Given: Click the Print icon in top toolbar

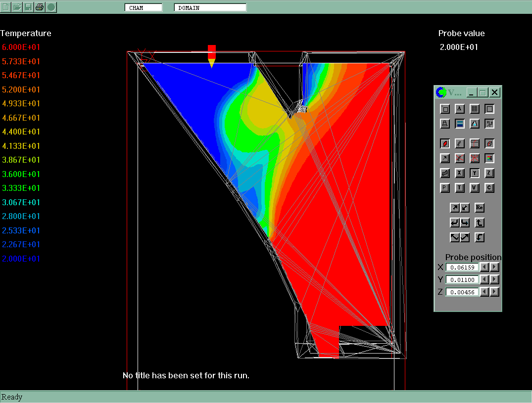Looking at the screenshot, I should [x=40, y=7].
